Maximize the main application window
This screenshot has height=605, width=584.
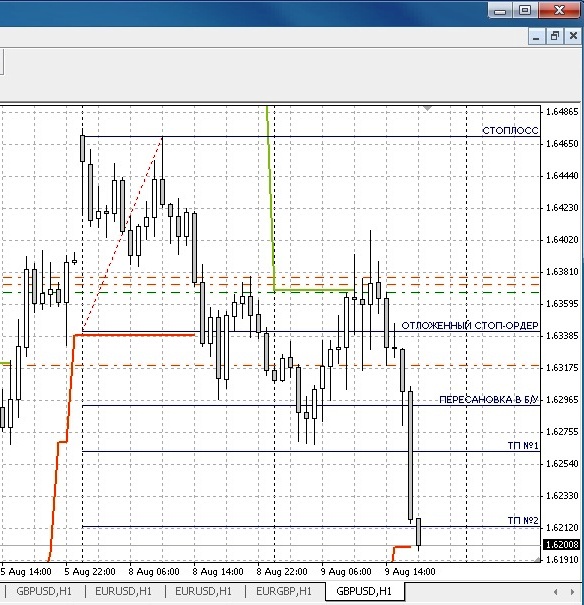(x=525, y=10)
